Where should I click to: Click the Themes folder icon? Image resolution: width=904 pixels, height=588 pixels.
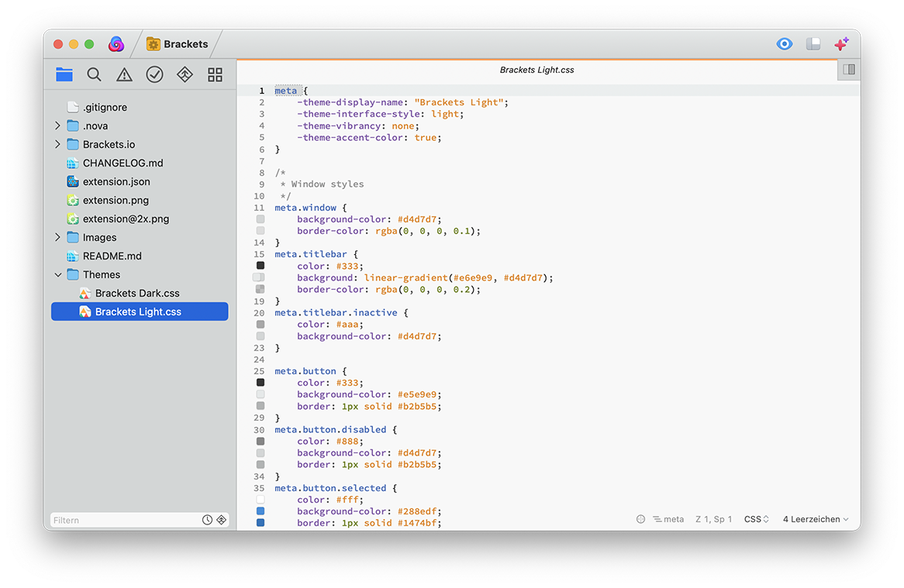point(73,274)
